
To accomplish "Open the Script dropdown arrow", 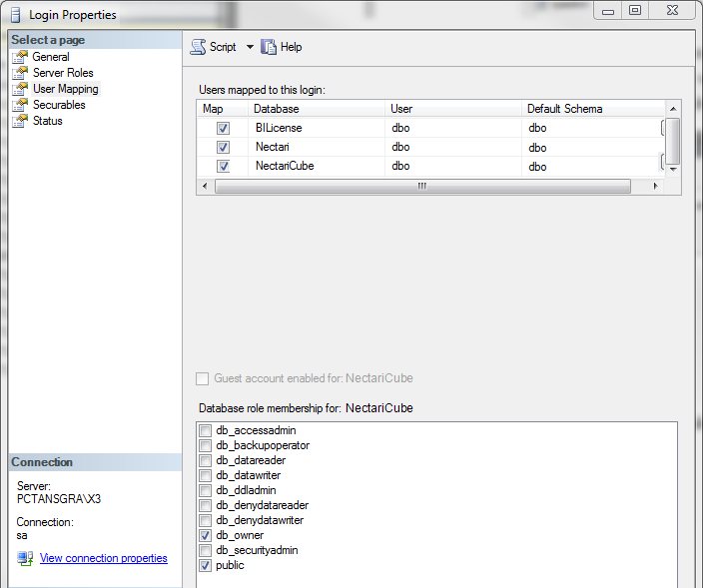I will 250,47.
